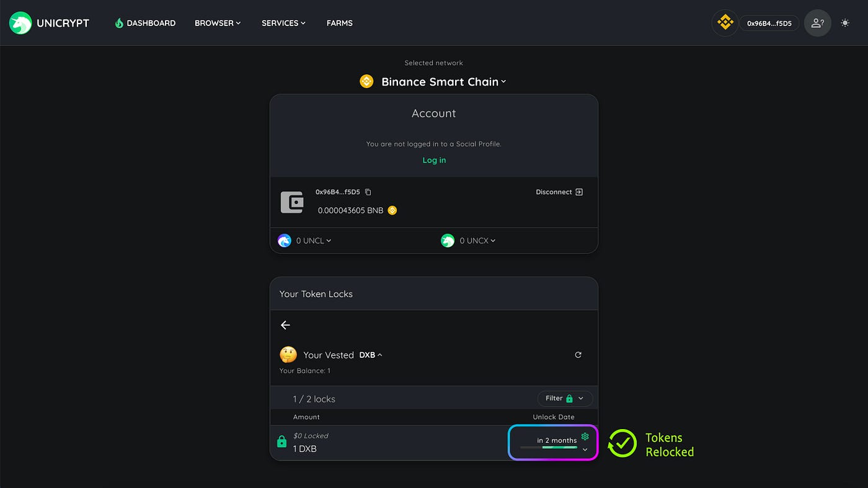Open the Filter dropdown
868x488 pixels.
tap(565, 398)
